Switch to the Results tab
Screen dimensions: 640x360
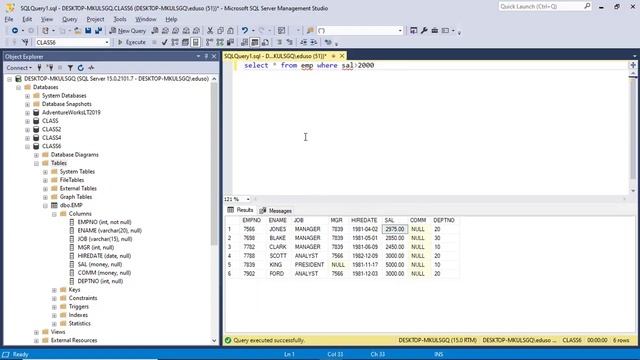click(240, 210)
